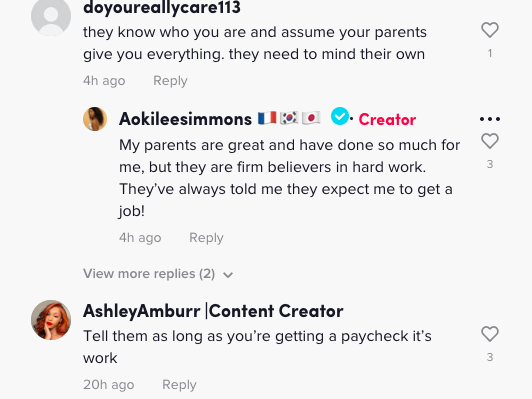Open the doyoureallycare113 username link
This screenshot has height=399, width=532.
click(x=162, y=7)
